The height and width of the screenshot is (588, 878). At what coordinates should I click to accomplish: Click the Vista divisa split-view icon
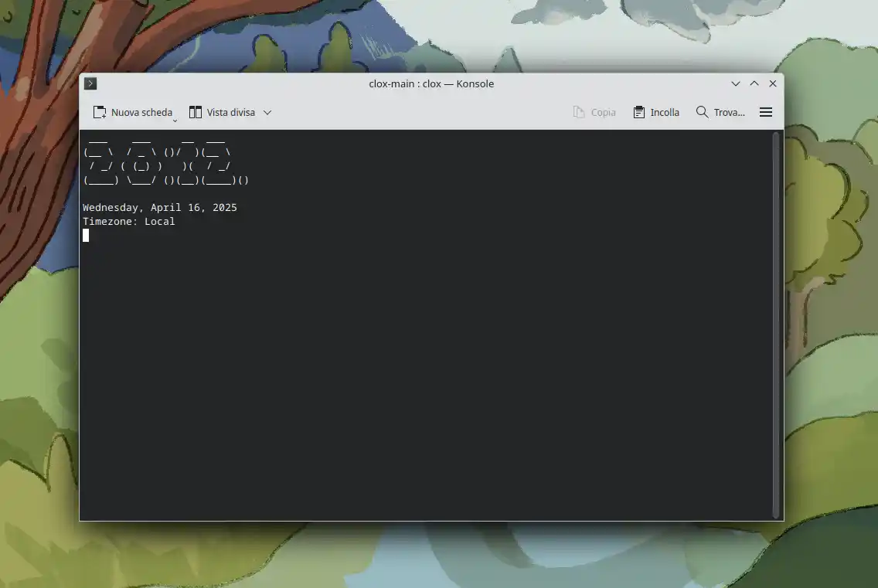click(x=196, y=113)
